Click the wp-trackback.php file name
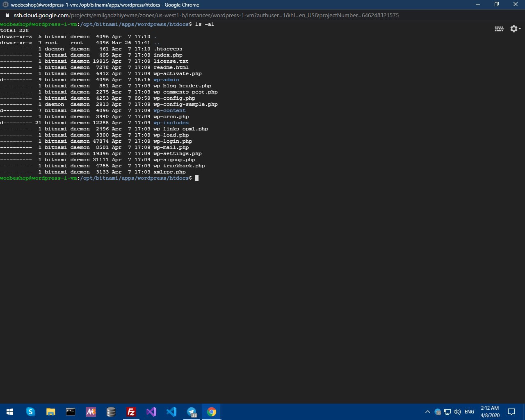The width and height of the screenshot is (525, 420). pyautogui.click(x=179, y=166)
